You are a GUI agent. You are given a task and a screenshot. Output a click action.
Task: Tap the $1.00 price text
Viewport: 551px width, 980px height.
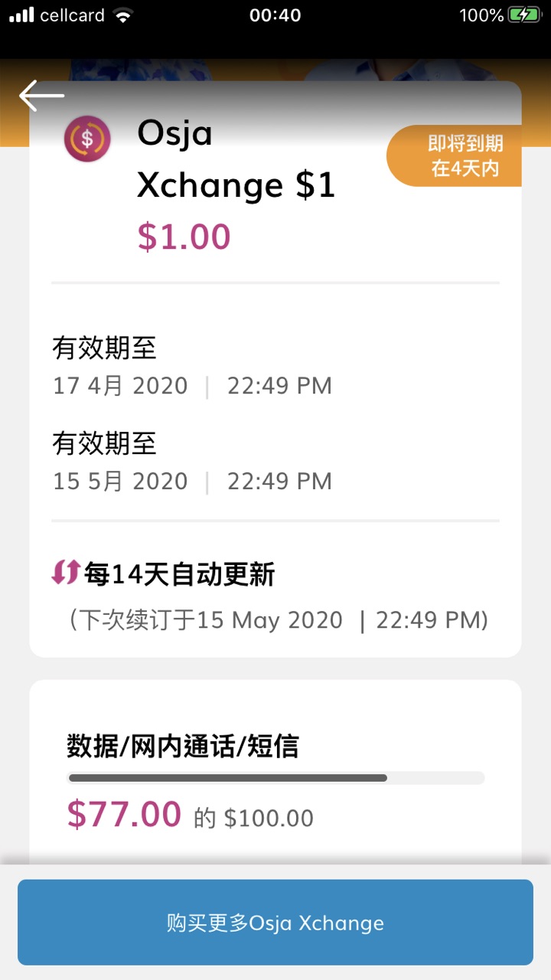coord(184,237)
